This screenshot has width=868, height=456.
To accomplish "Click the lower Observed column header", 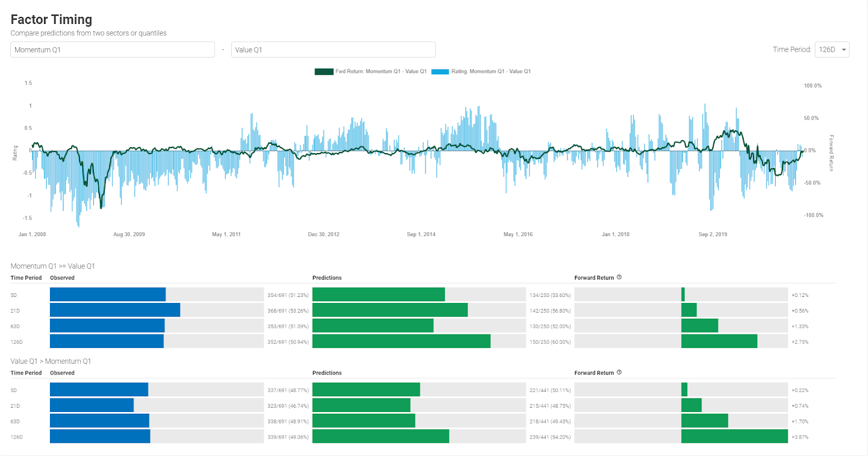I will pyautogui.click(x=62, y=373).
